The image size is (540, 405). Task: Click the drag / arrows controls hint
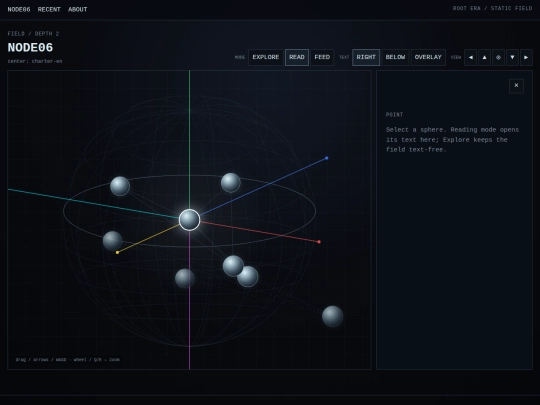68,360
